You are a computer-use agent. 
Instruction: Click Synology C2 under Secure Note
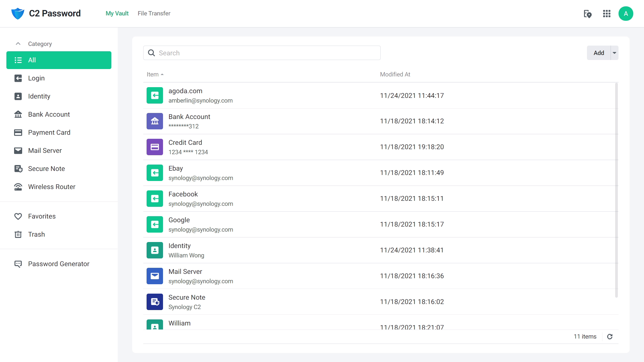point(184,307)
